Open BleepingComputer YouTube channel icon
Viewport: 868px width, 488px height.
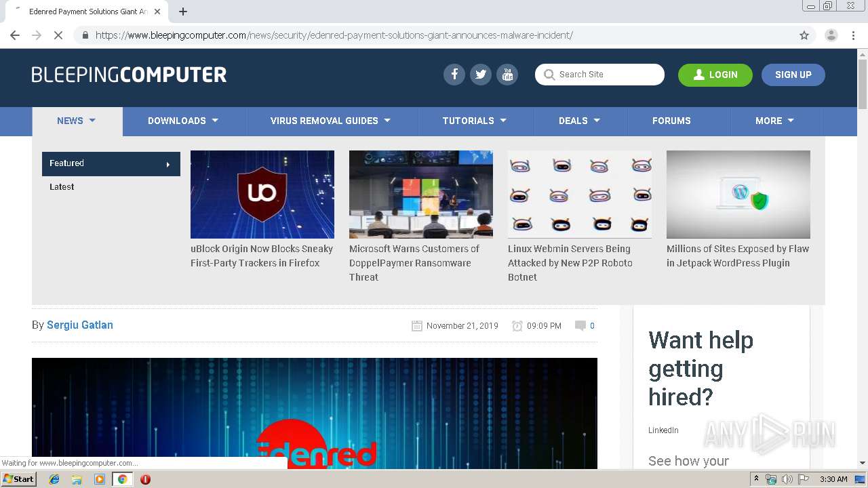pos(507,75)
